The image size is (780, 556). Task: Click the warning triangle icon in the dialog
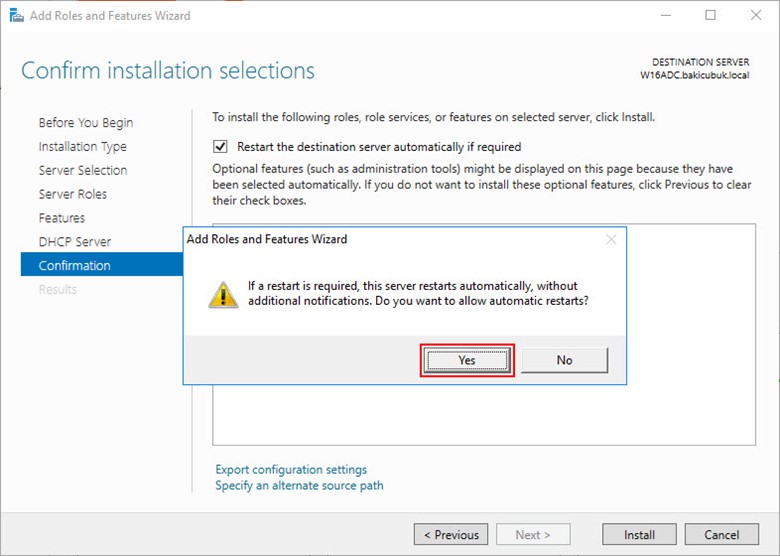pyautogui.click(x=223, y=294)
